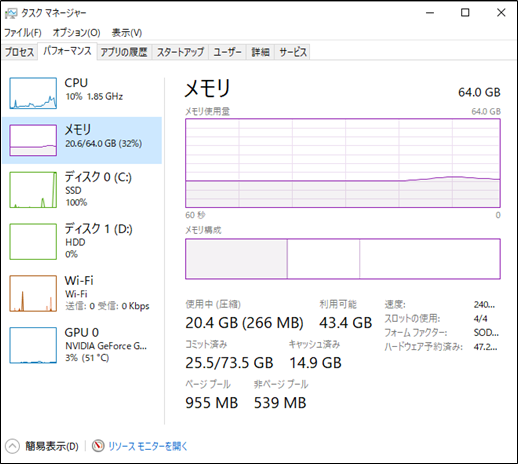Open リソース モニターを開く link

pos(148,446)
